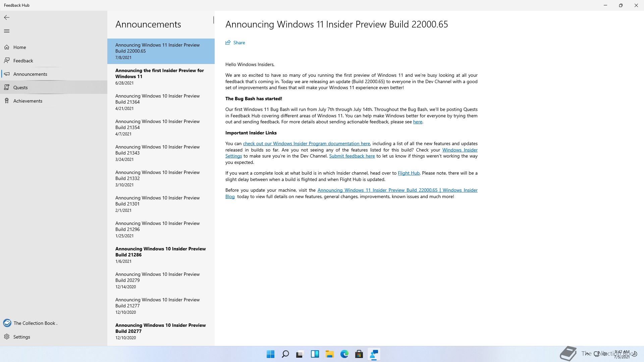Open Build 21332 announcement
644x362 pixels.
[161, 179]
